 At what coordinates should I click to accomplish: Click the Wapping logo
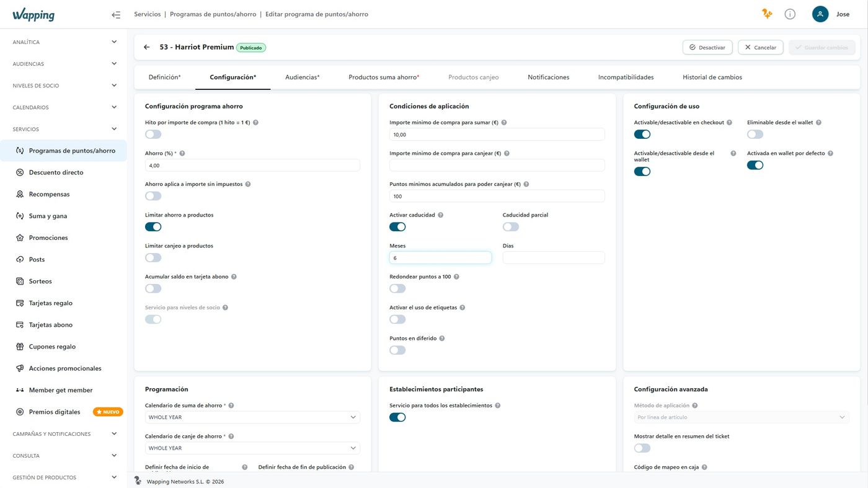[x=33, y=15]
